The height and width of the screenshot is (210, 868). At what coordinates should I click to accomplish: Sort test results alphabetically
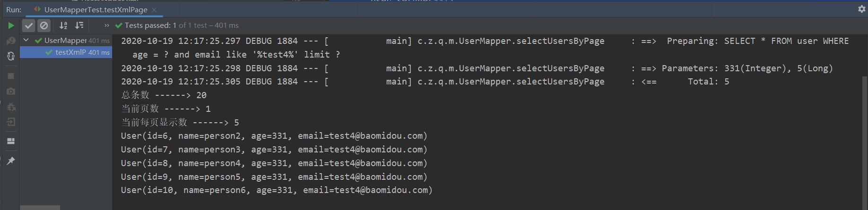63,25
